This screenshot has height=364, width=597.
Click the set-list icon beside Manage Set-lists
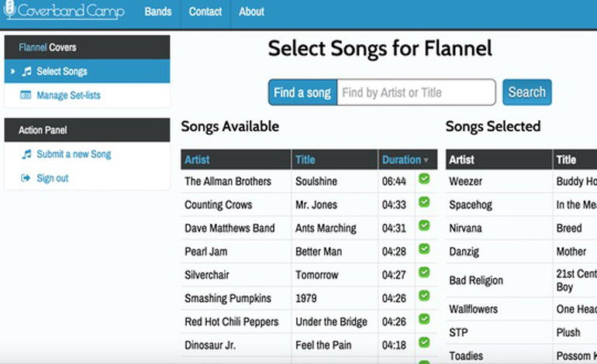coord(26,95)
